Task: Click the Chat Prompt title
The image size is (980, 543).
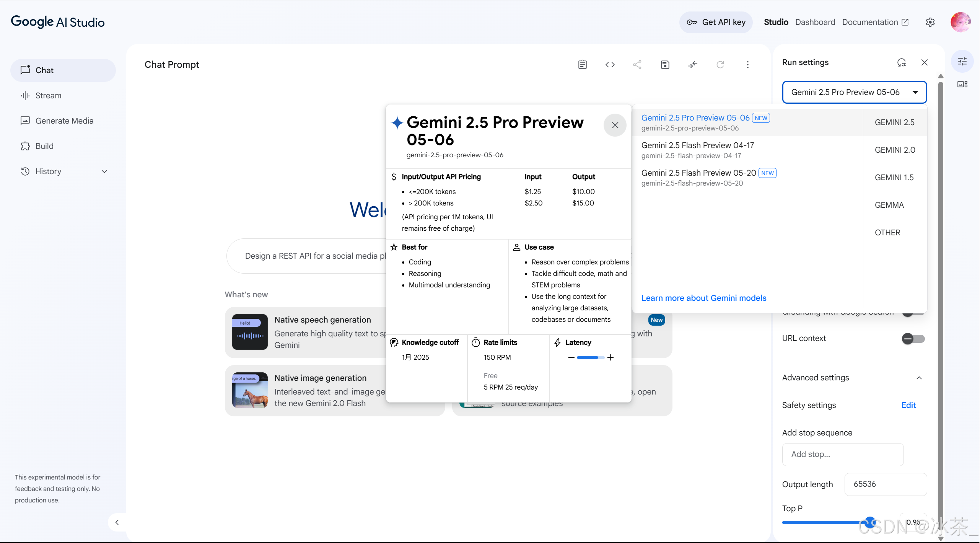Action: (172, 65)
